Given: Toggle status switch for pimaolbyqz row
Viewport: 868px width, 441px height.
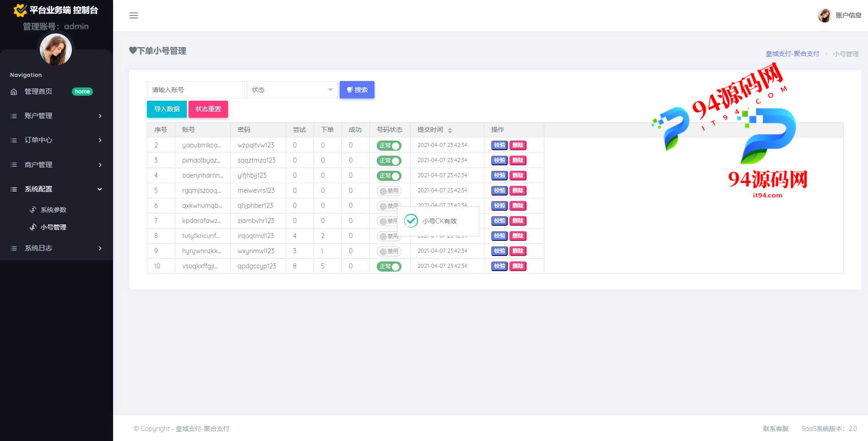Looking at the screenshot, I should 389,161.
